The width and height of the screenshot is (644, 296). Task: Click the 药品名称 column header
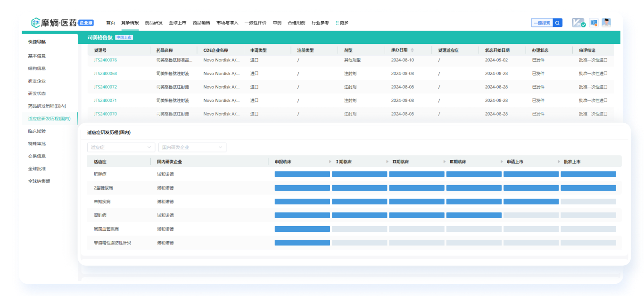[165, 50]
